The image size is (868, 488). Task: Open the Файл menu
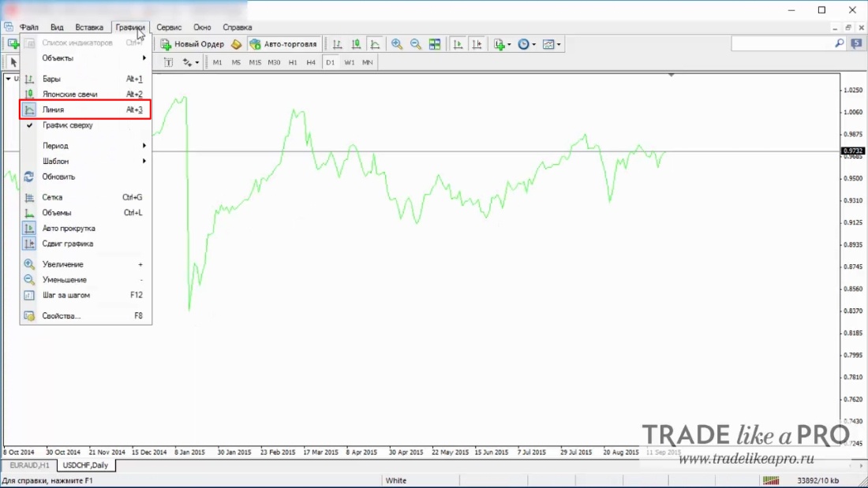28,27
